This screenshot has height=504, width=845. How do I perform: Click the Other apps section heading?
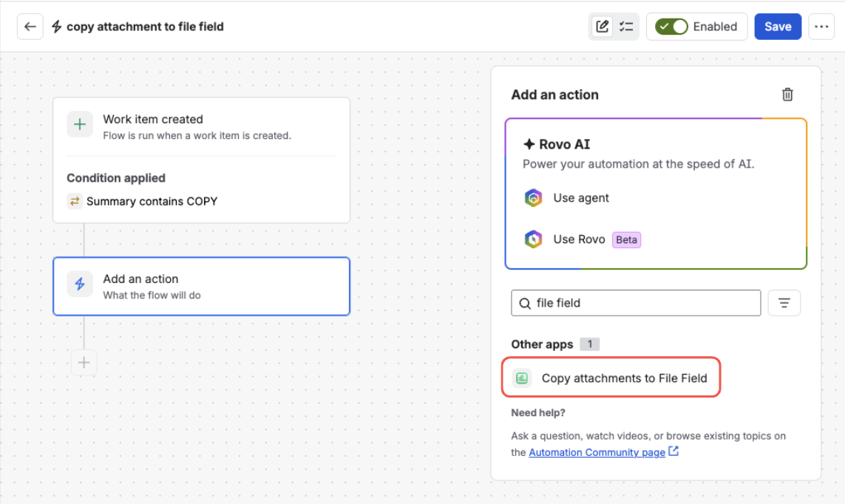542,344
